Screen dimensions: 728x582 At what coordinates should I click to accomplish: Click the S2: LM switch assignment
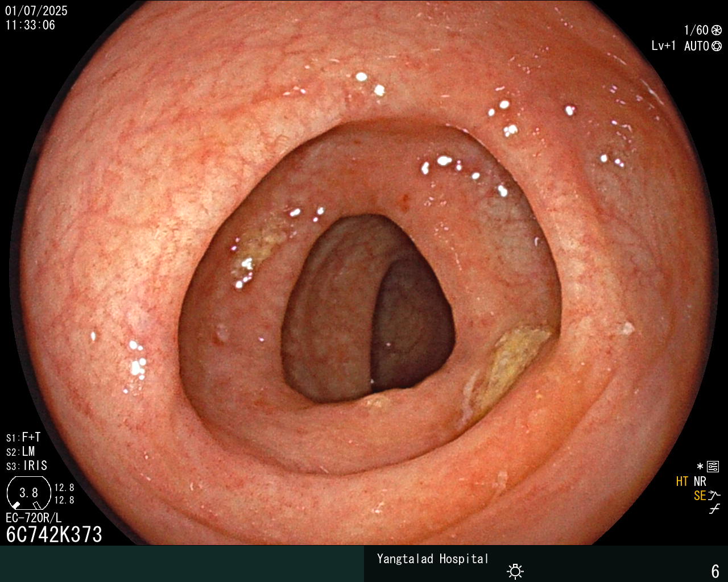point(20,452)
